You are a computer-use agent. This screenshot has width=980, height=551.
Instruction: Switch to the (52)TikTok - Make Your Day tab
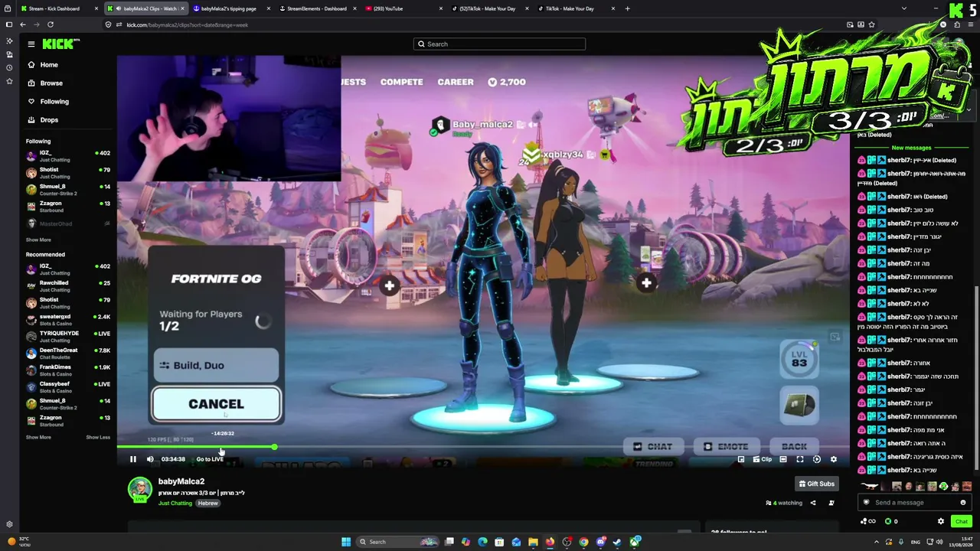[x=490, y=8]
